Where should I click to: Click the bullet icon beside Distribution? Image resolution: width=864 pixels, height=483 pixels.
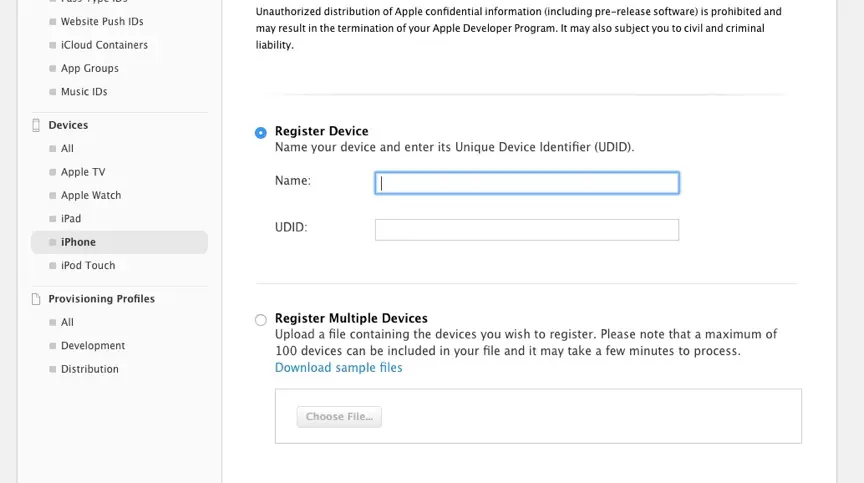click(52, 369)
